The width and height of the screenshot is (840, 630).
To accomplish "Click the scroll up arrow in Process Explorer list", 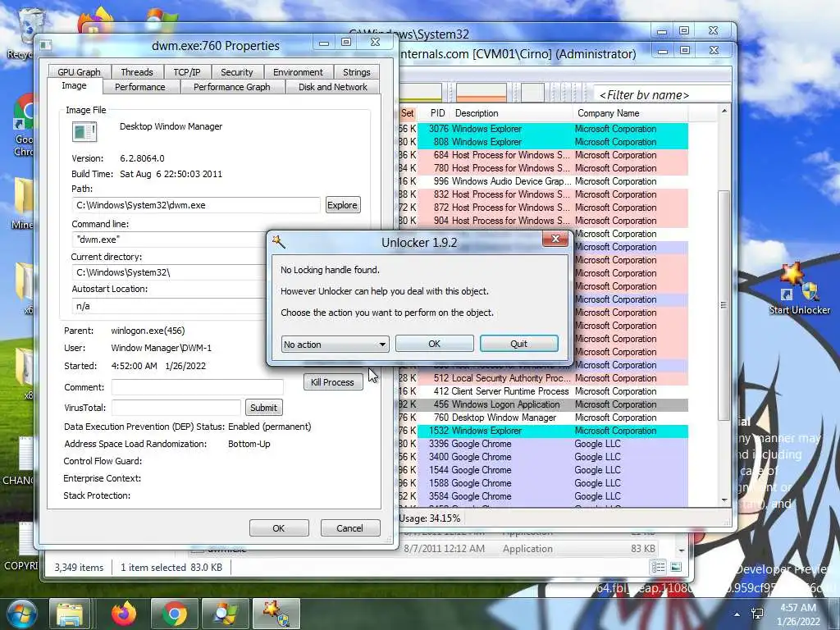I will (x=724, y=111).
